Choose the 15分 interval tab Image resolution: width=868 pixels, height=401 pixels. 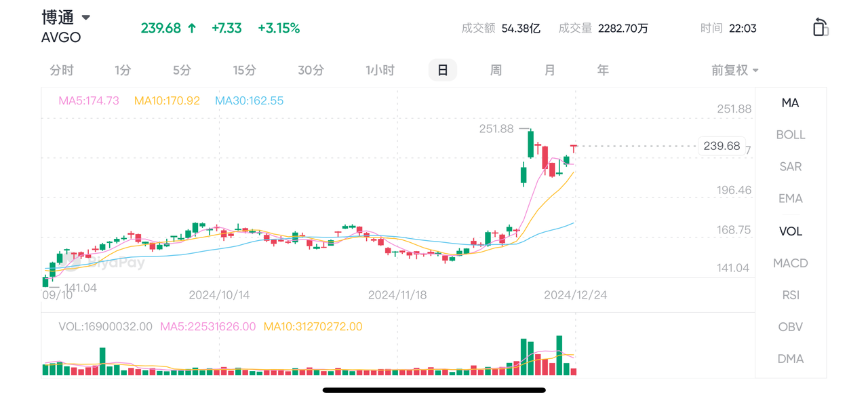click(245, 70)
